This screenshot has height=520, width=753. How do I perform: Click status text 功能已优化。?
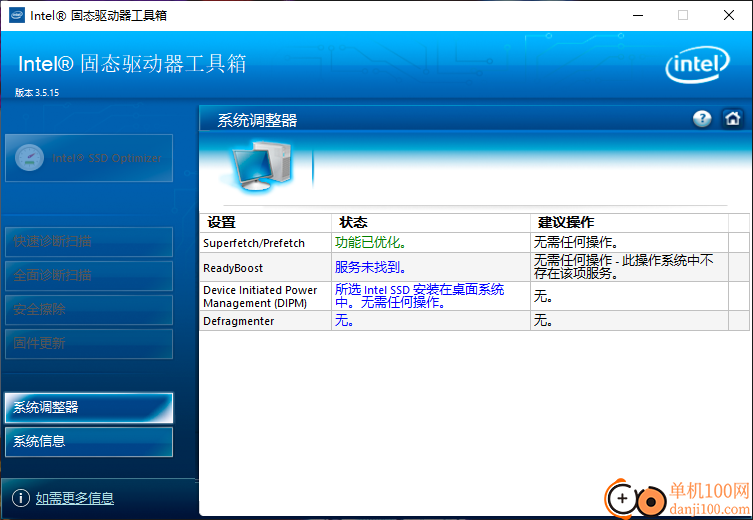(371, 242)
